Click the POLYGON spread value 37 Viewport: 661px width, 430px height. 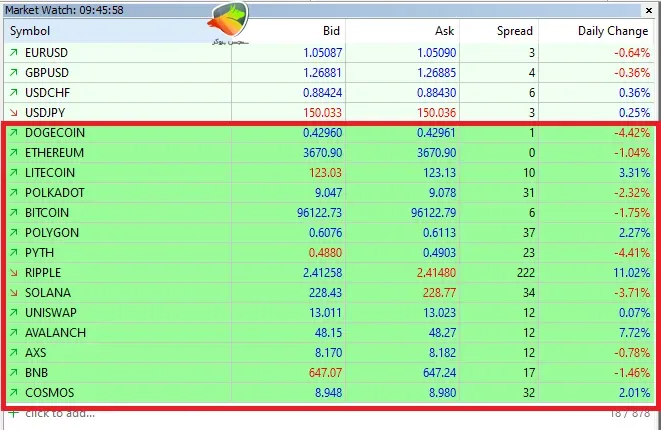tap(529, 233)
